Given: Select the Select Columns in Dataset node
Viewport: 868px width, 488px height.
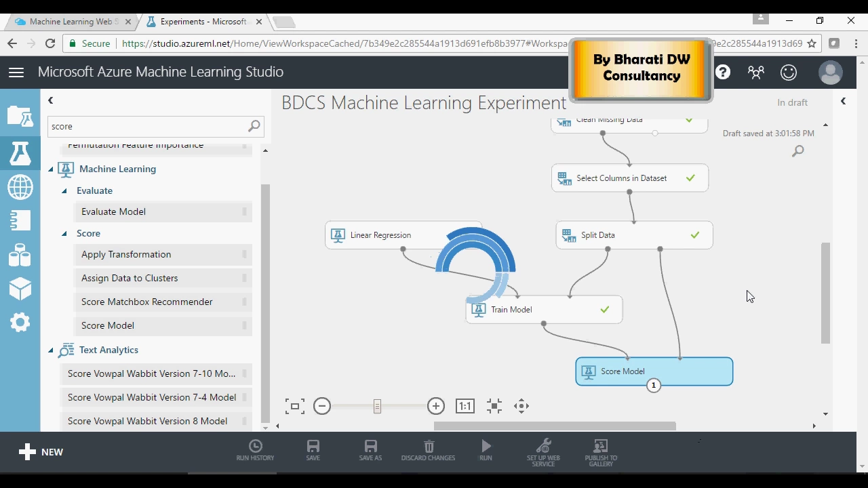Looking at the screenshot, I should point(630,178).
